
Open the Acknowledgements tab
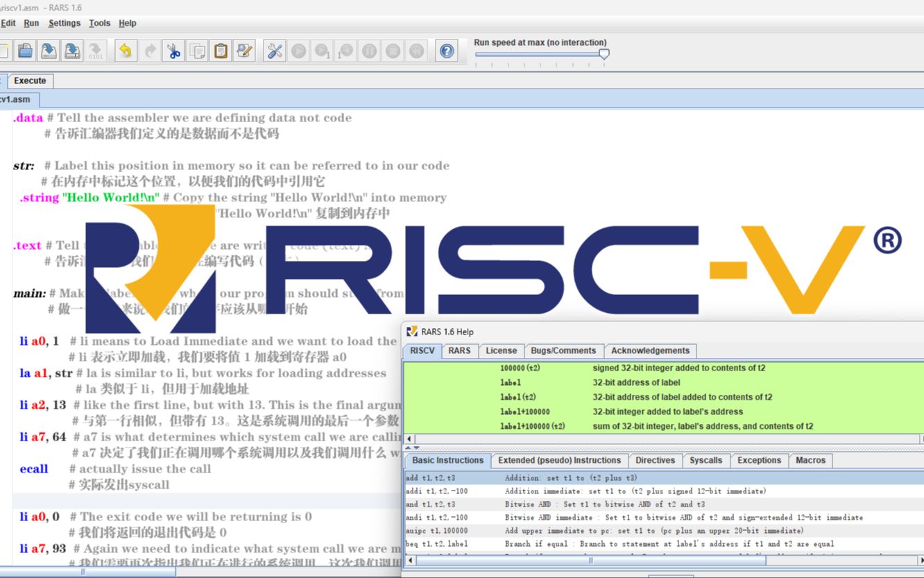[x=650, y=350]
